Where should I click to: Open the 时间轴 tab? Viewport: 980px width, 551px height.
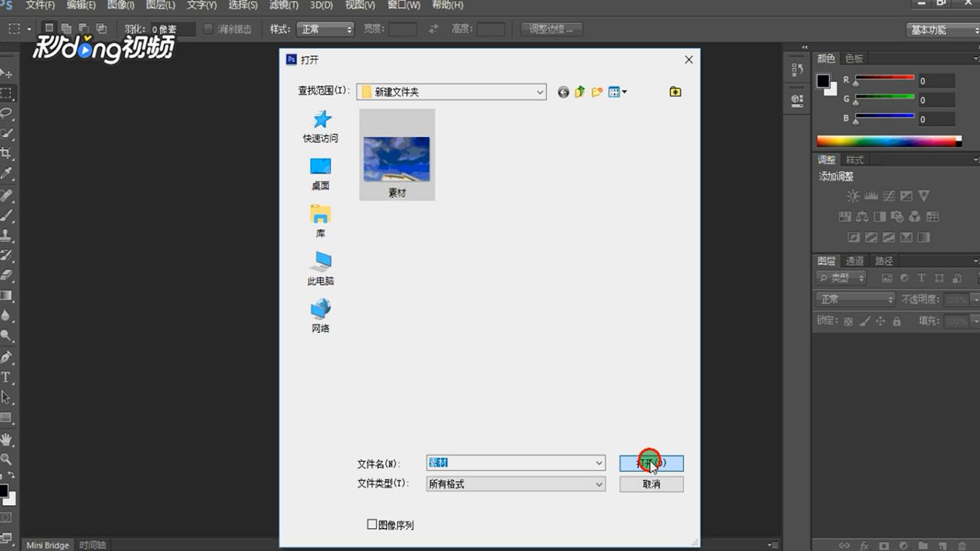pos(93,545)
